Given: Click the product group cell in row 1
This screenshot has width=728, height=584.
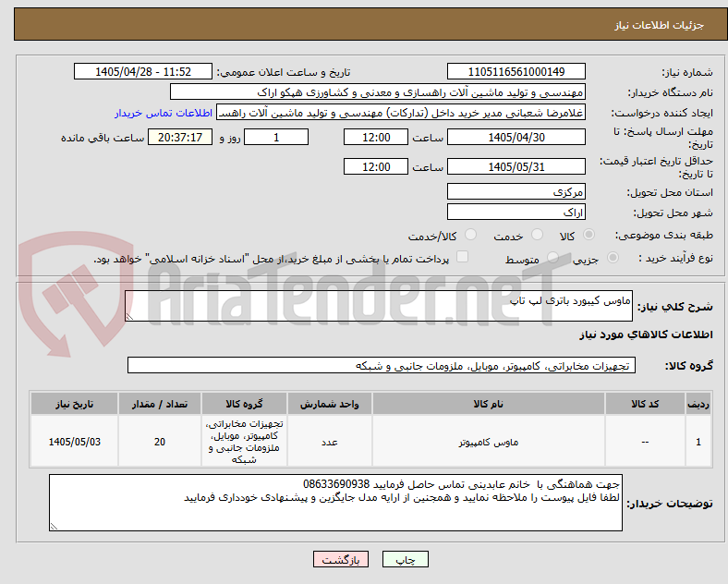Looking at the screenshot, I should click(x=244, y=442).
